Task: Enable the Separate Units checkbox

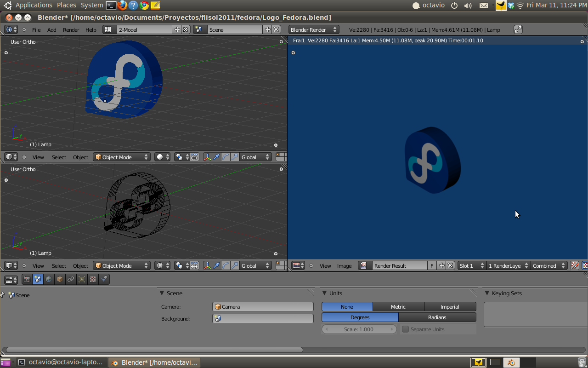Action: pyautogui.click(x=406, y=329)
